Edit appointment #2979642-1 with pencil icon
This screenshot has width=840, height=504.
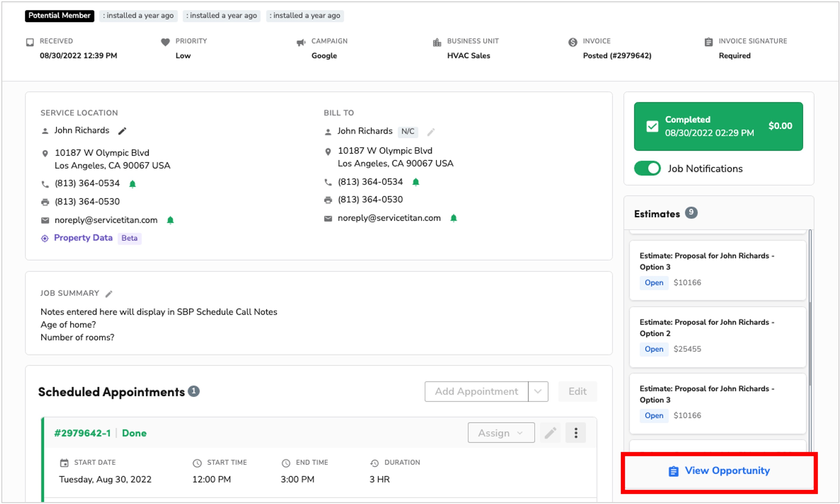[550, 433]
